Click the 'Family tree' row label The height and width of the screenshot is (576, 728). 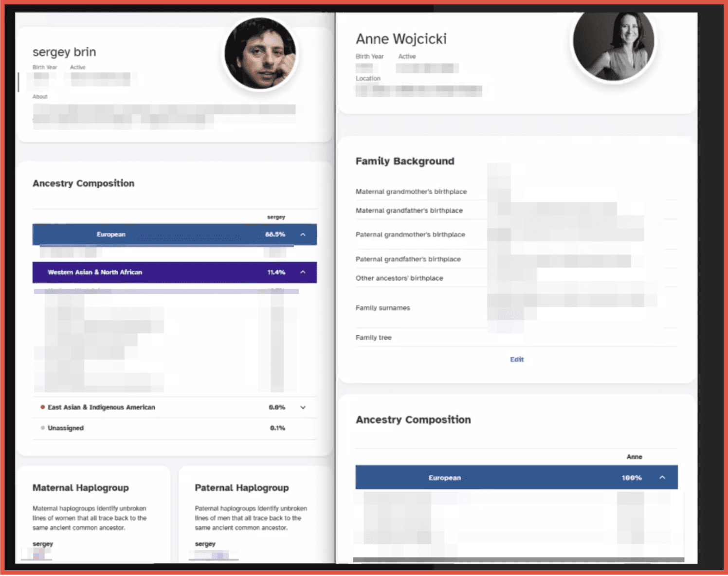point(373,338)
